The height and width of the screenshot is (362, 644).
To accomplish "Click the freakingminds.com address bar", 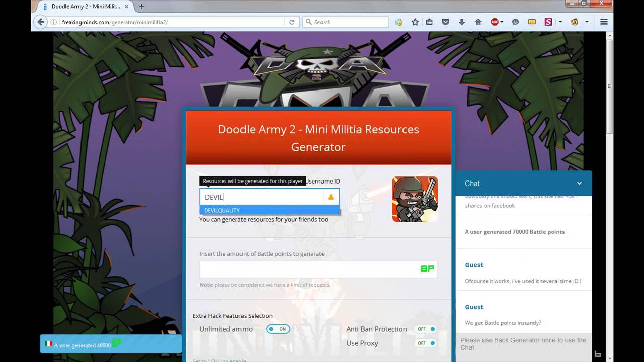I will (171, 22).
